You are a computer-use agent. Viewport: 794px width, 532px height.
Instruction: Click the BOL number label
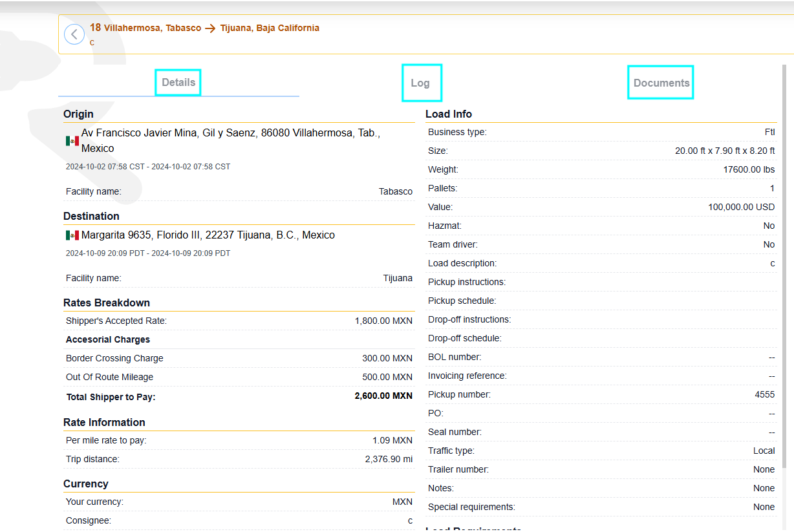(x=455, y=357)
